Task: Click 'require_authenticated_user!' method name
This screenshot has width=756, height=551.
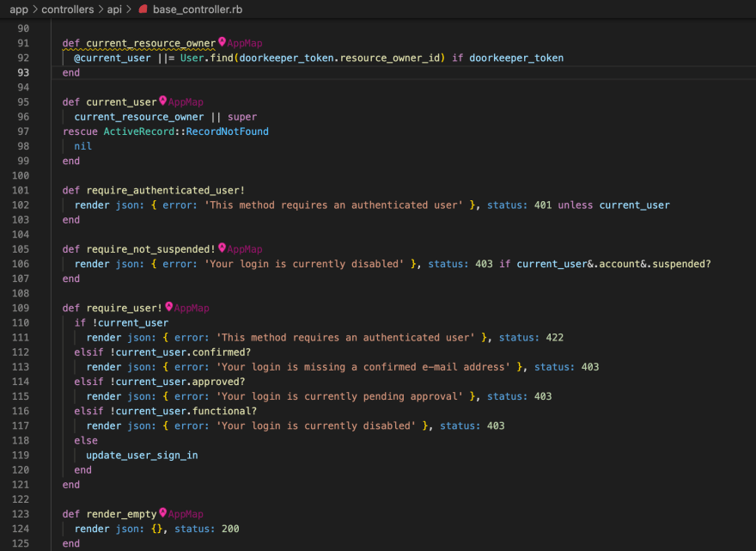Action: [165, 191]
